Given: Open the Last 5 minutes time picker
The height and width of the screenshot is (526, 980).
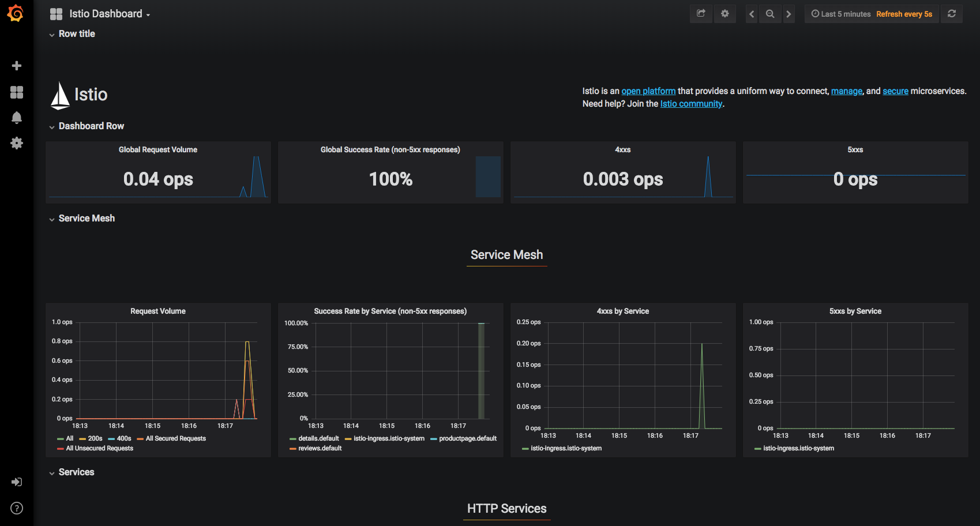Looking at the screenshot, I should tap(872, 14).
